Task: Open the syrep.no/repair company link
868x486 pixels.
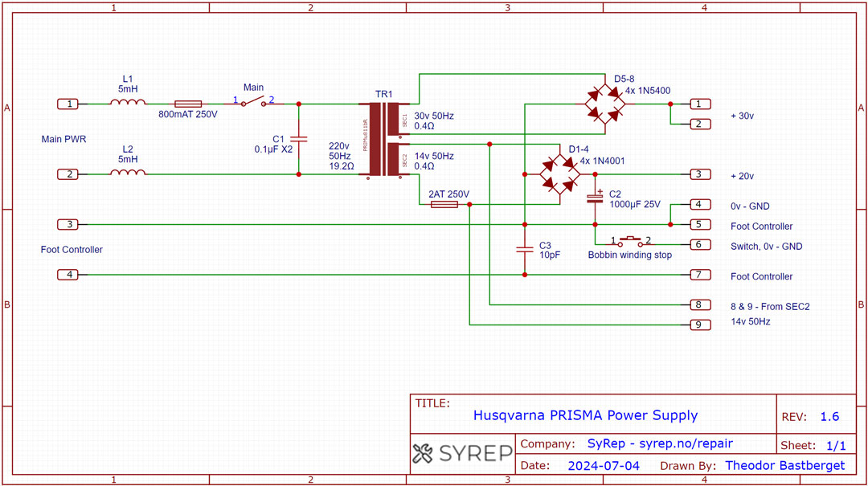Action: (660, 443)
